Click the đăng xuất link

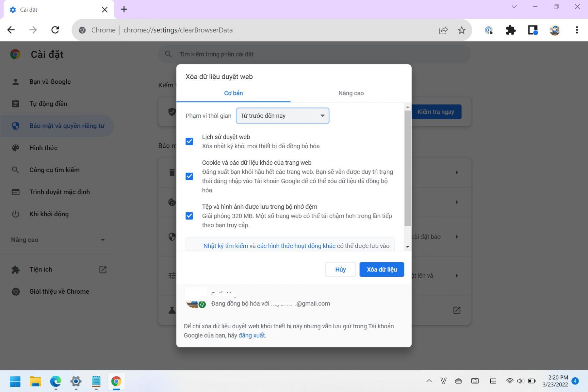click(252, 335)
